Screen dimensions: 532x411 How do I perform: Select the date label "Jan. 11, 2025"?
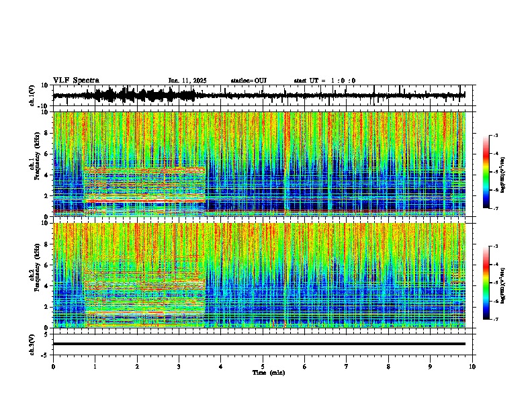pyautogui.click(x=187, y=81)
